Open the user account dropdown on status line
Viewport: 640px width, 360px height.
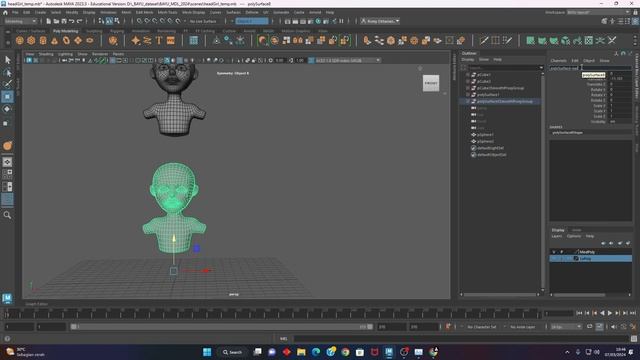[380, 21]
